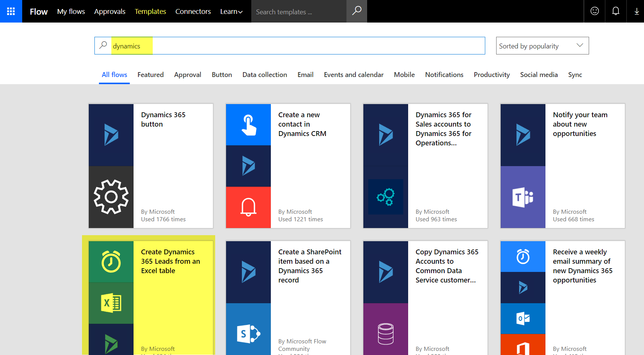The width and height of the screenshot is (644, 355).
Task: Open the app launcher waffle icon
Action: coord(11,11)
